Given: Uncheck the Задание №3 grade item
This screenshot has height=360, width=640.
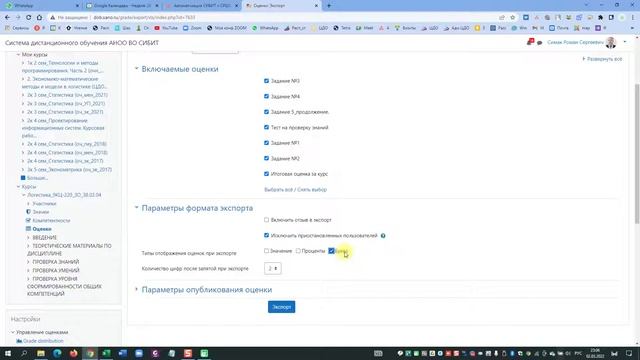Looking at the screenshot, I should point(267,81).
